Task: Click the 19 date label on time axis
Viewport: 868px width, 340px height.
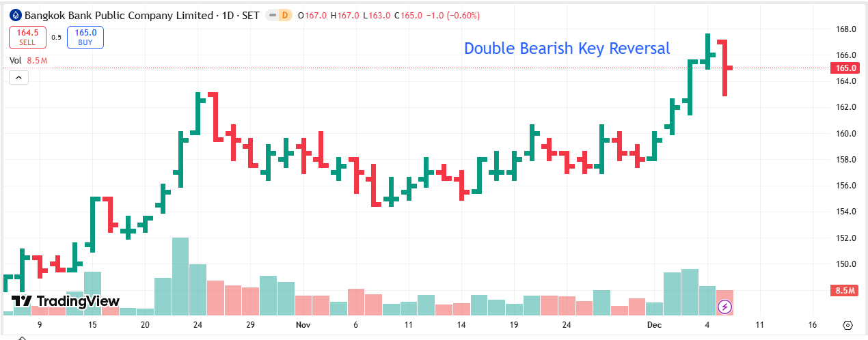Action: [514, 325]
